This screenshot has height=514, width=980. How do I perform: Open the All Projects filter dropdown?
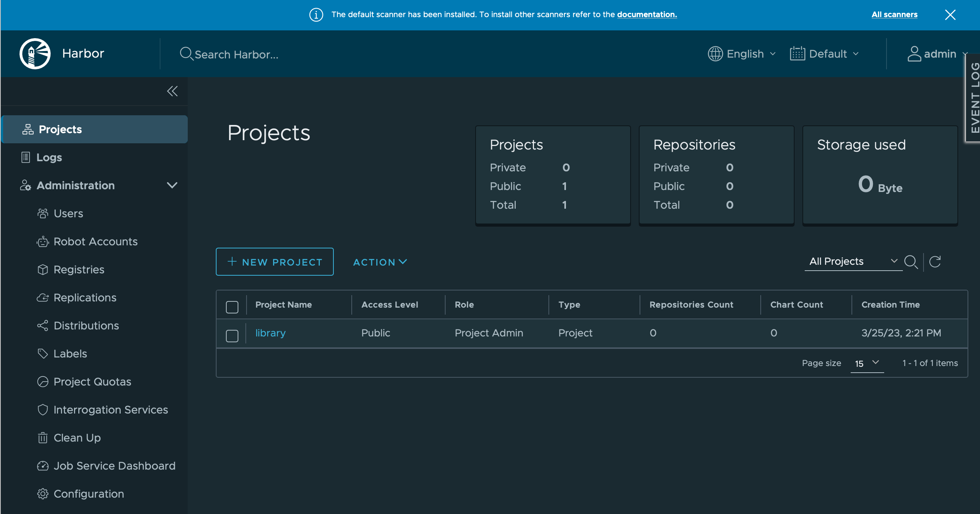(853, 261)
